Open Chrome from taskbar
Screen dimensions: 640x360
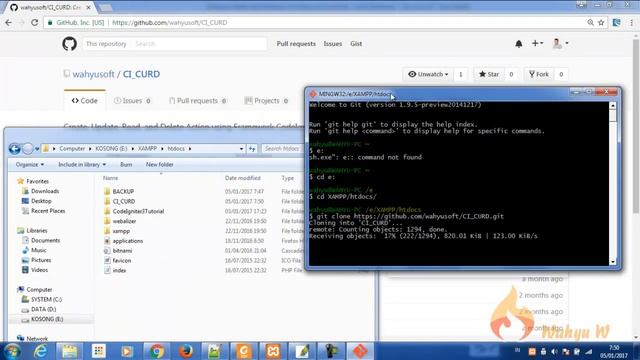tap(156, 351)
